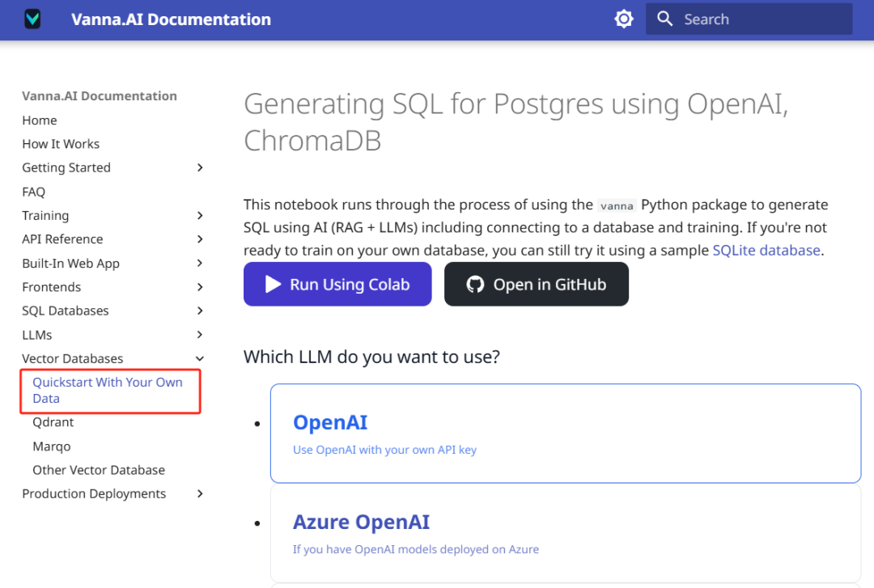Toggle the light/dark theme sun icon
The width and height of the screenshot is (874, 588).
624,19
